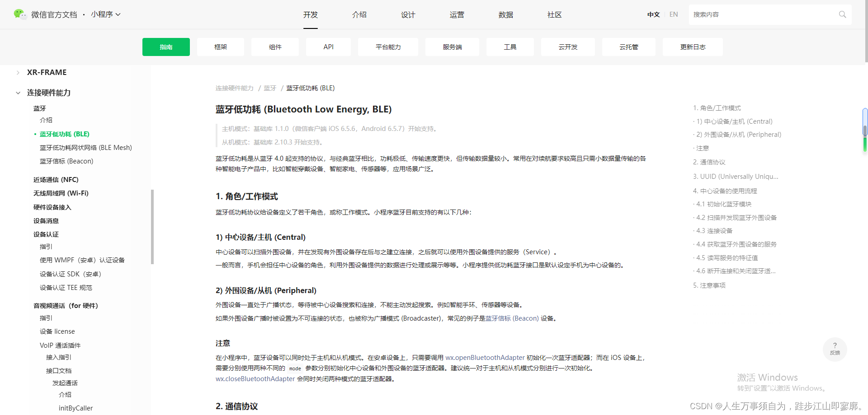This screenshot has height=415, width=868.
Task: Jump to 1. 角色/工作模式 in outline
Action: click(717, 108)
